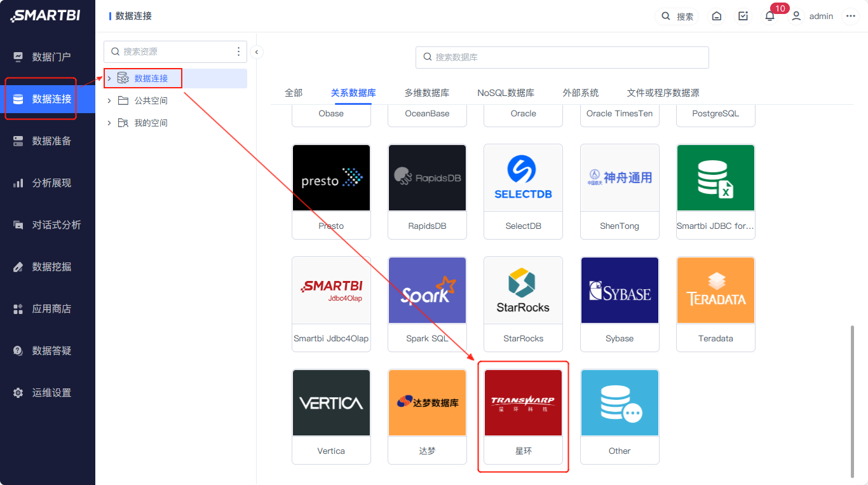
Task: Click the SMARTBI logo
Action: pyautogui.click(x=46, y=16)
